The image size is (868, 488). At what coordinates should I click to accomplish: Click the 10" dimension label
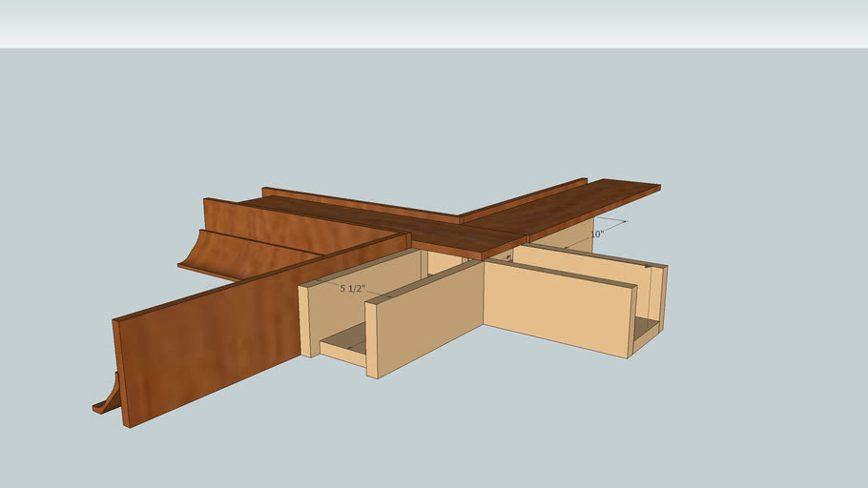point(597,234)
